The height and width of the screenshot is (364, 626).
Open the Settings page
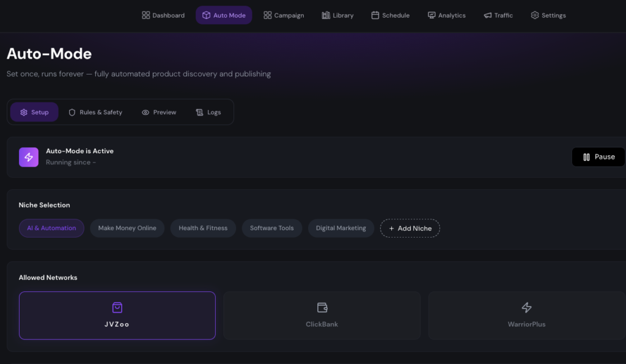pyautogui.click(x=548, y=15)
